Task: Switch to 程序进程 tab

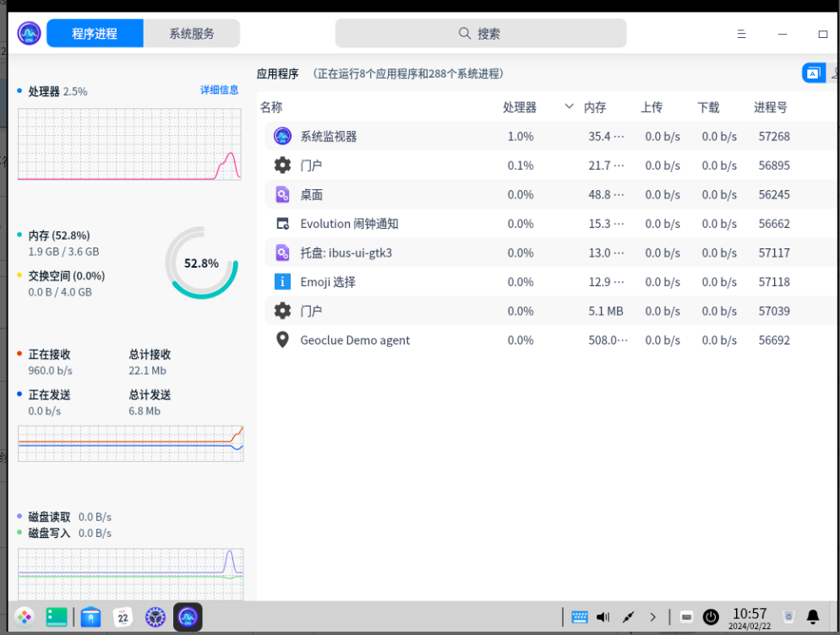Action: [x=95, y=34]
